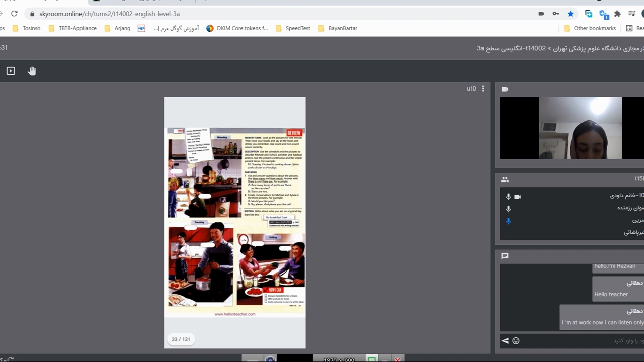
Task: Open the emoji picker in chat
Action: (516, 341)
